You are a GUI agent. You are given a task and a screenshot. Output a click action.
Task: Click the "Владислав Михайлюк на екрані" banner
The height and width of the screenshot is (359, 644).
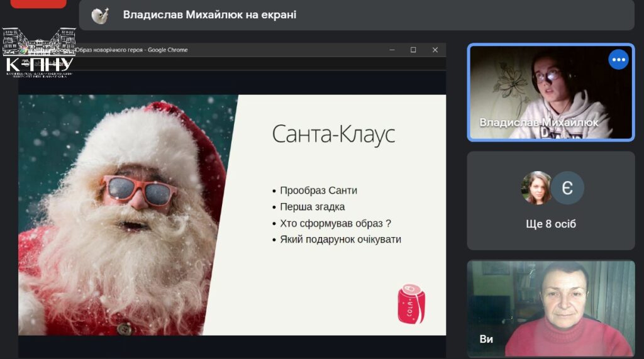(209, 15)
